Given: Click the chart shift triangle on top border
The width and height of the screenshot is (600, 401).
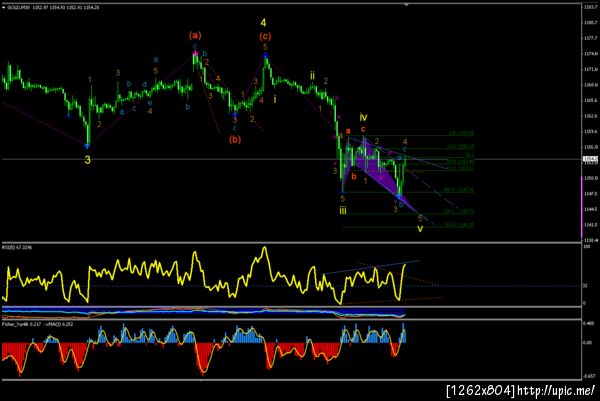Looking at the screenshot, I should (406, 5).
